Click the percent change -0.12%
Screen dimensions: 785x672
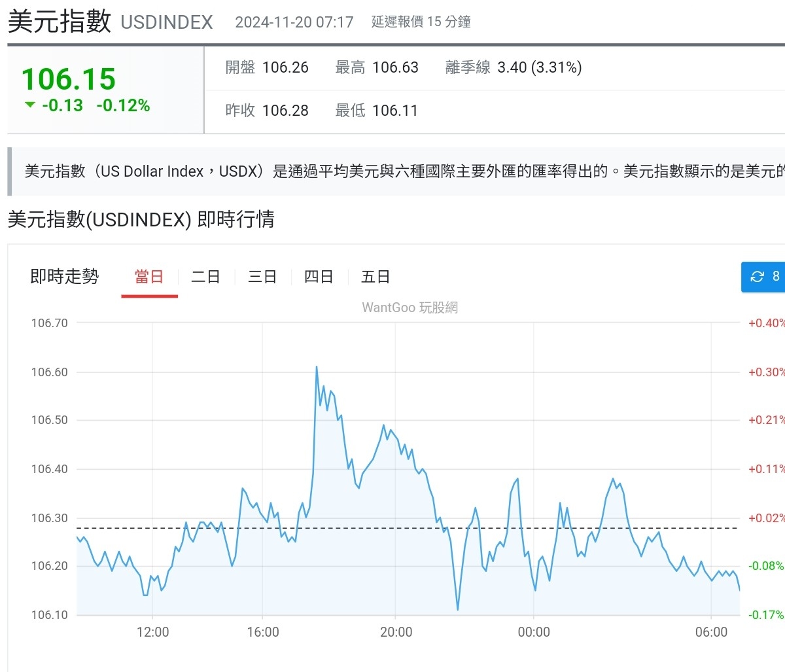(x=123, y=105)
